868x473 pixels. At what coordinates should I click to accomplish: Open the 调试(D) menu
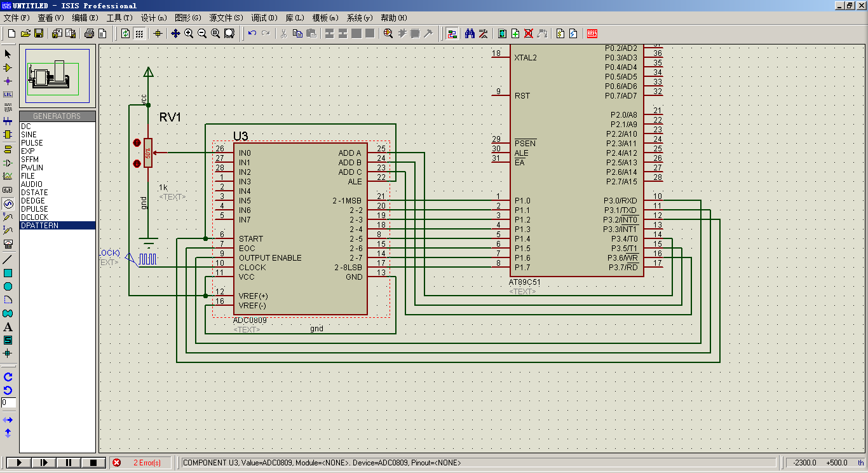(x=264, y=18)
